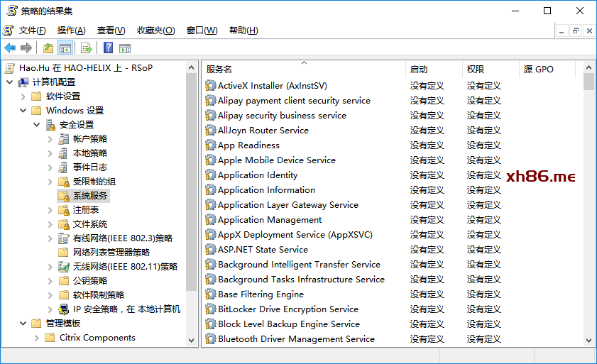Toggle the Show/Hide action pane icon
The width and height of the screenshot is (597, 364).
click(124, 48)
